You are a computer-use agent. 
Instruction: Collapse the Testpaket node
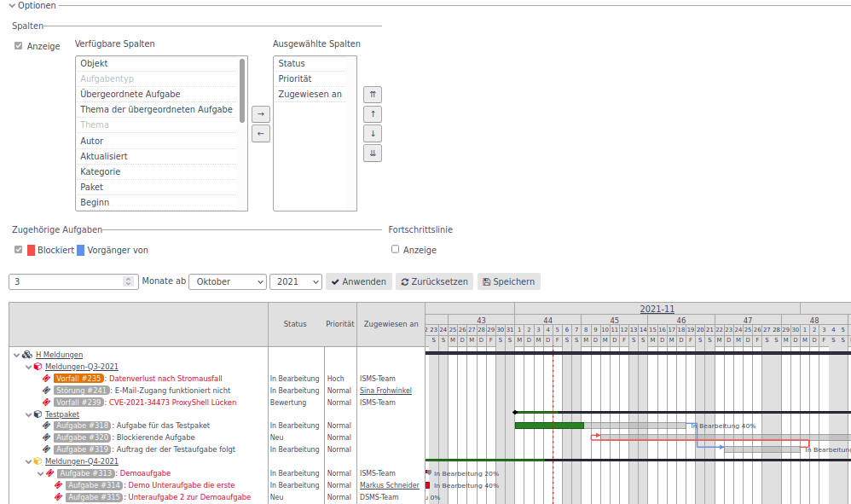[x=29, y=414]
